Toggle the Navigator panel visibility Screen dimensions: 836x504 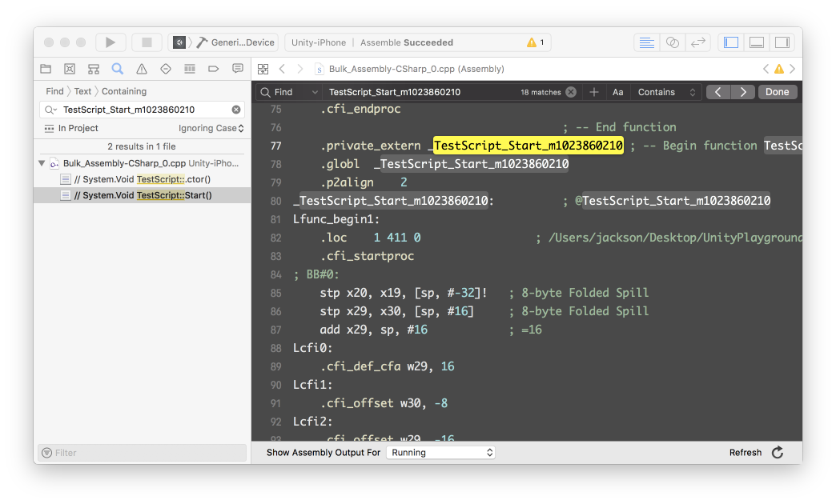pyautogui.click(x=731, y=42)
